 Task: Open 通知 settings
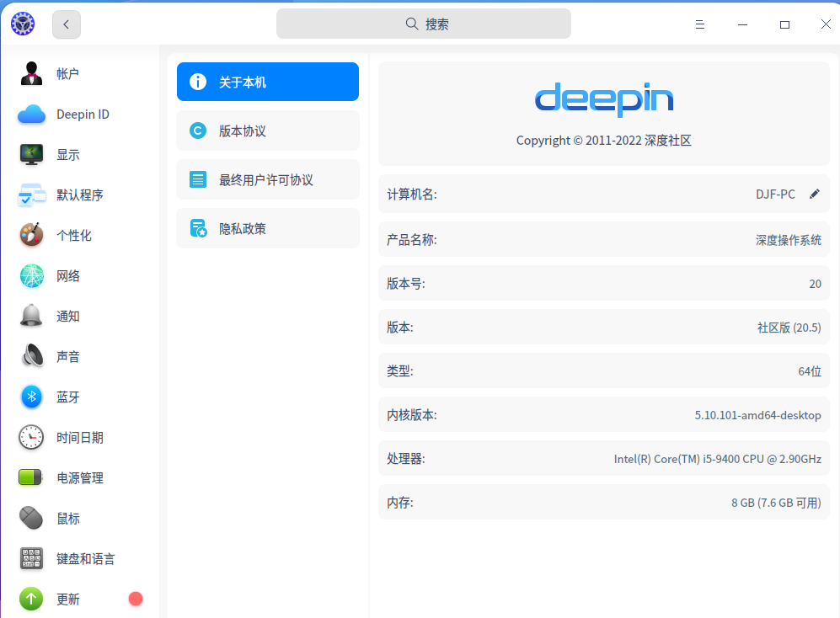pos(67,316)
